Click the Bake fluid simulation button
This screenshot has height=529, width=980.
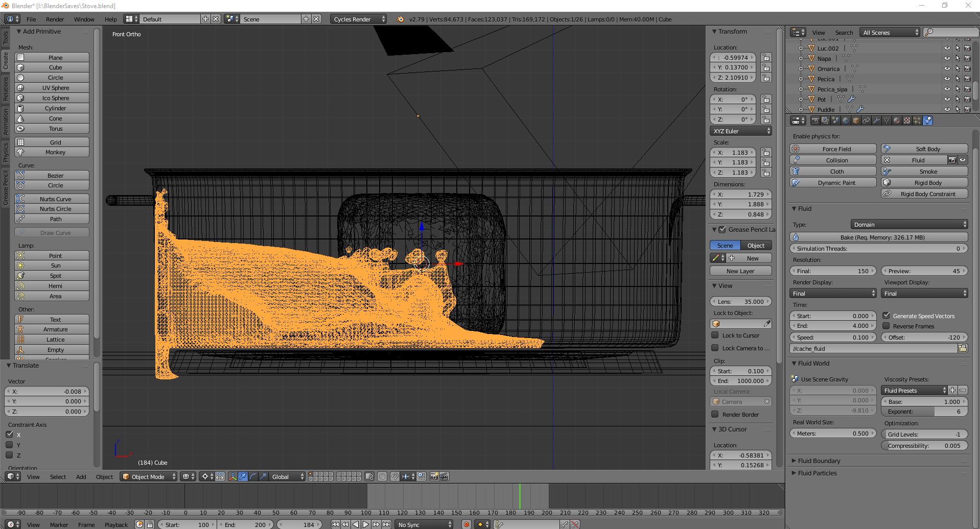(879, 237)
